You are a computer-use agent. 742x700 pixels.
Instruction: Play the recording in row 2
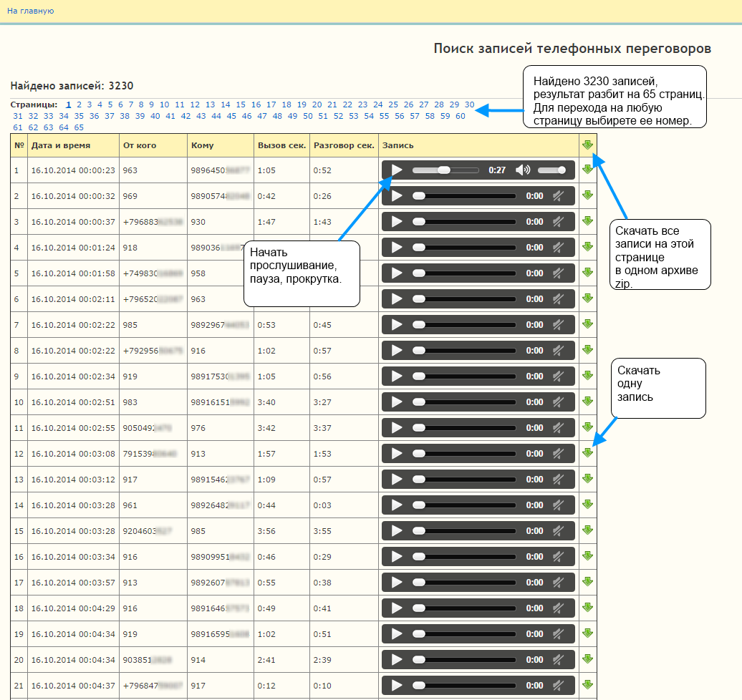pyautogui.click(x=397, y=196)
